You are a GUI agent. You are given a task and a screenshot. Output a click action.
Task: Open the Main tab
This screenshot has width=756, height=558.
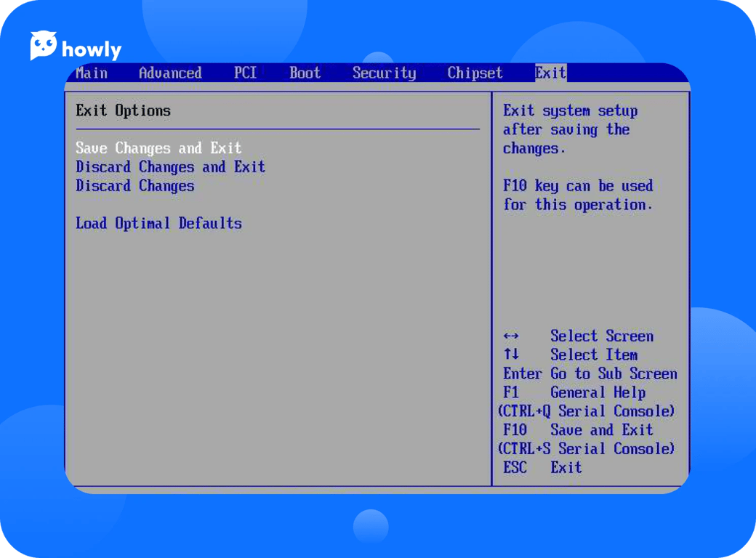[92, 73]
